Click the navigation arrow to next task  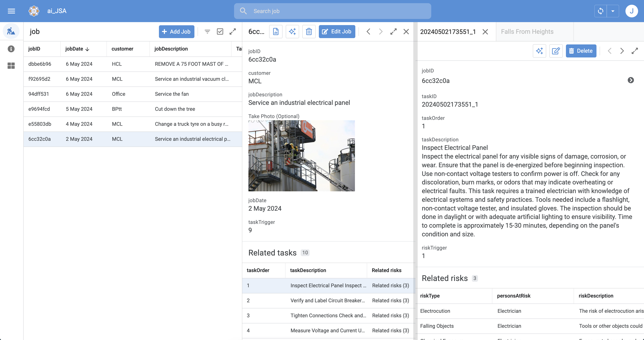[622, 51]
